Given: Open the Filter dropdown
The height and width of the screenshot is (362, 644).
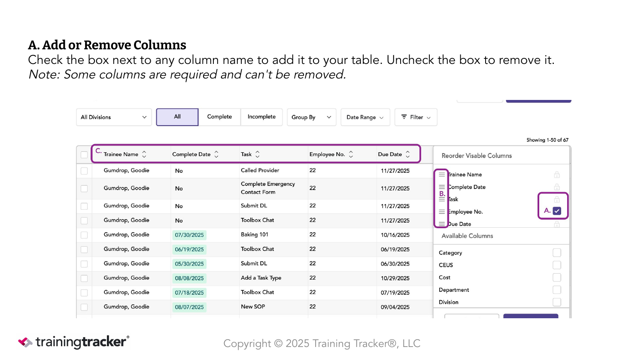Looking at the screenshot, I should coord(416,117).
